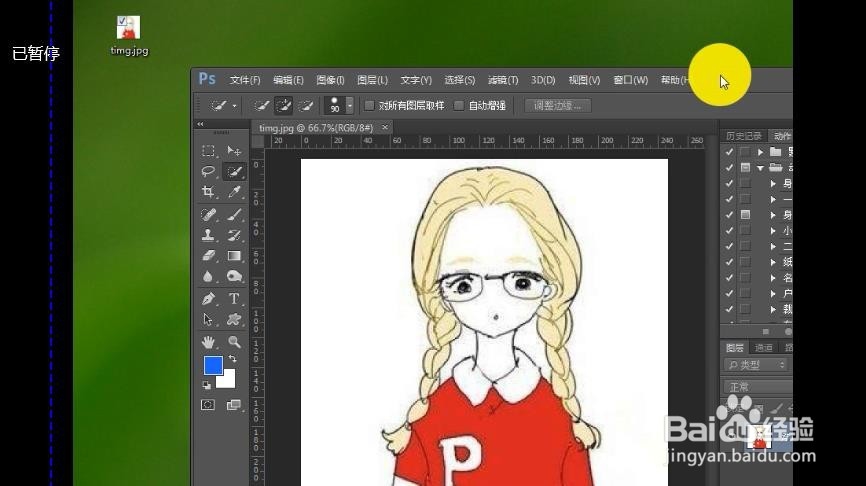Enable the 对所有图层取样 checkbox

point(369,105)
